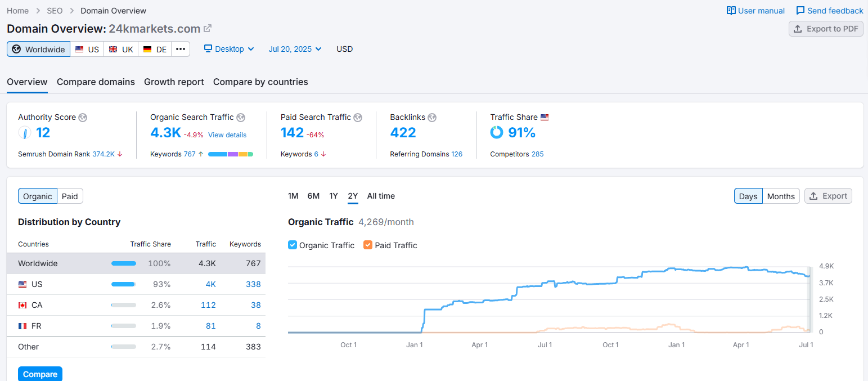Open the Overview tab
This screenshot has height=381, width=868.
coord(27,82)
